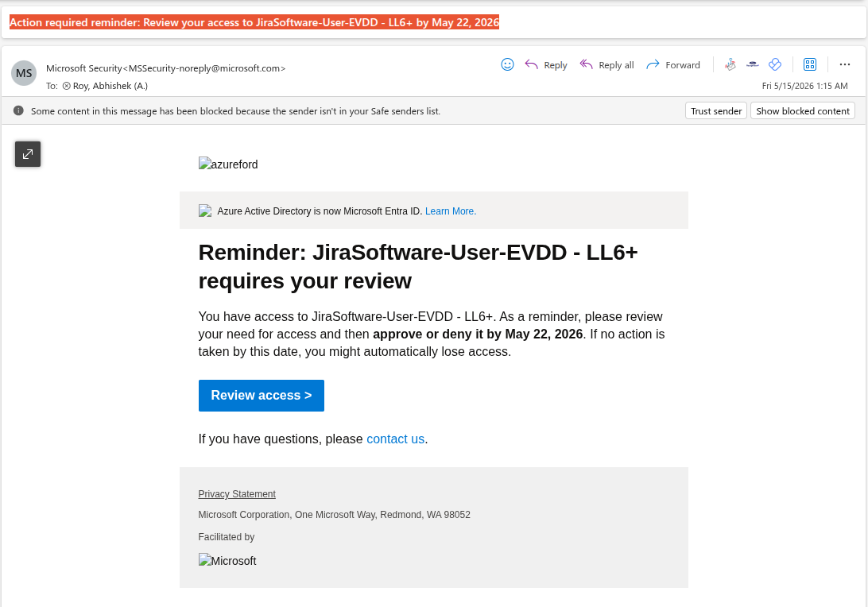Open the Learn More link

click(451, 211)
